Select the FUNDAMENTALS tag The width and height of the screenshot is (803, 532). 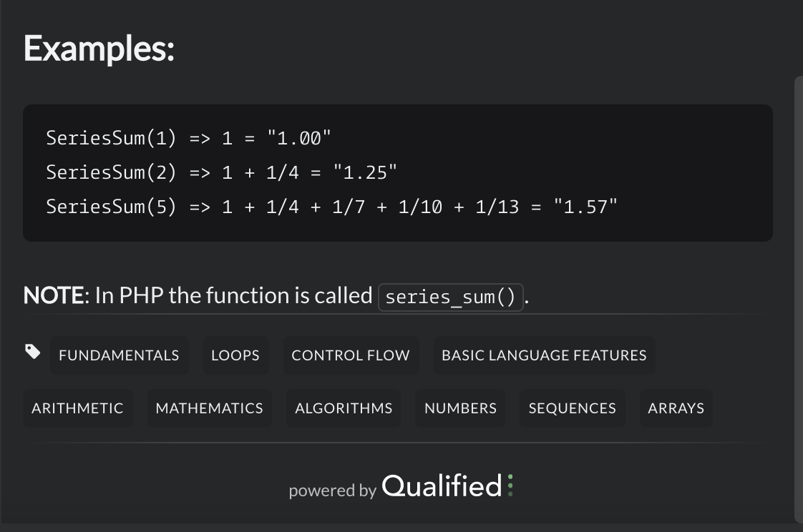pyautogui.click(x=119, y=355)
